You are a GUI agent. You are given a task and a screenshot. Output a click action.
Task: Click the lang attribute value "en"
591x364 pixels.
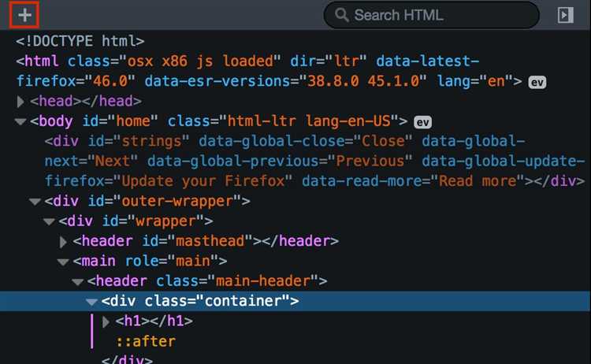tap(496, 81)
